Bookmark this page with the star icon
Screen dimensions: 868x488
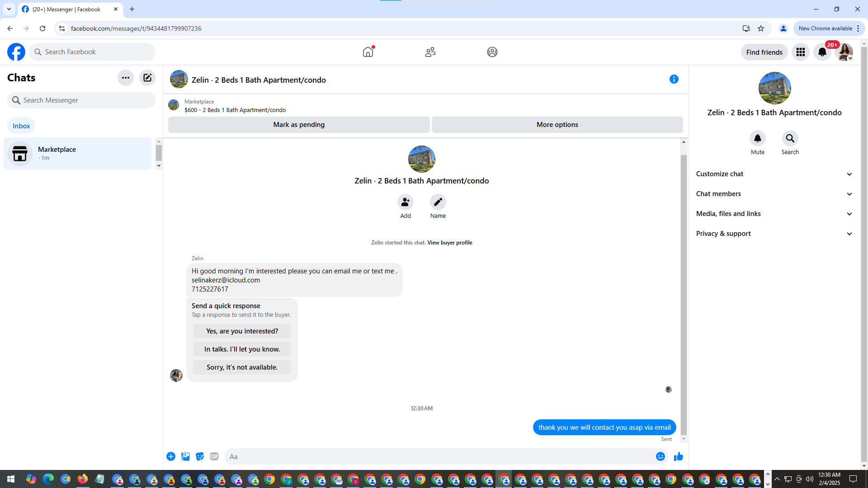pyautogui.click(x=761, y=28)
